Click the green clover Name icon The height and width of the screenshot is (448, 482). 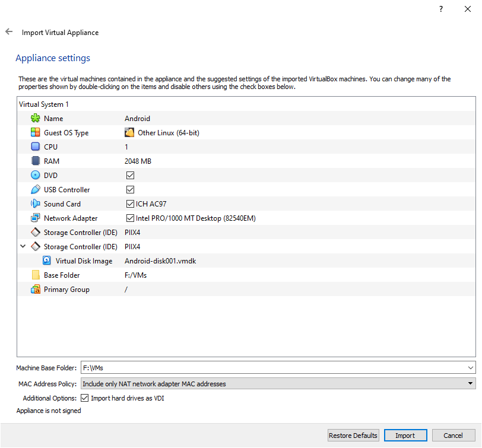tap(36, 118)
